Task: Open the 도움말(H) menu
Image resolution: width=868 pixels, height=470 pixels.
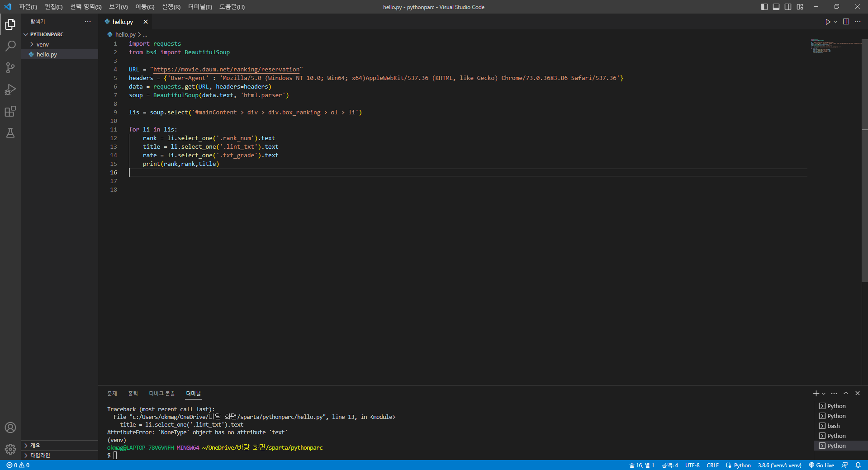Action: pyautogui.click(x=232, y=7)
